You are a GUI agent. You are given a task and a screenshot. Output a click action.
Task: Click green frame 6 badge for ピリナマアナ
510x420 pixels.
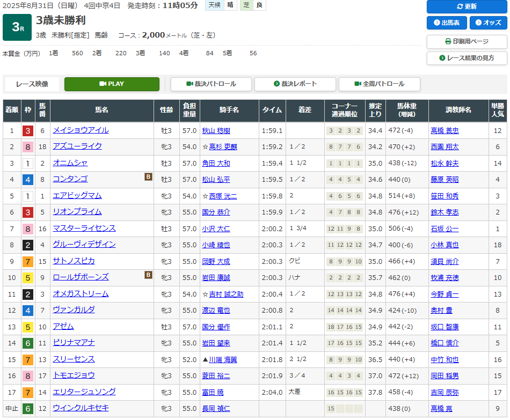pos(27,343)
